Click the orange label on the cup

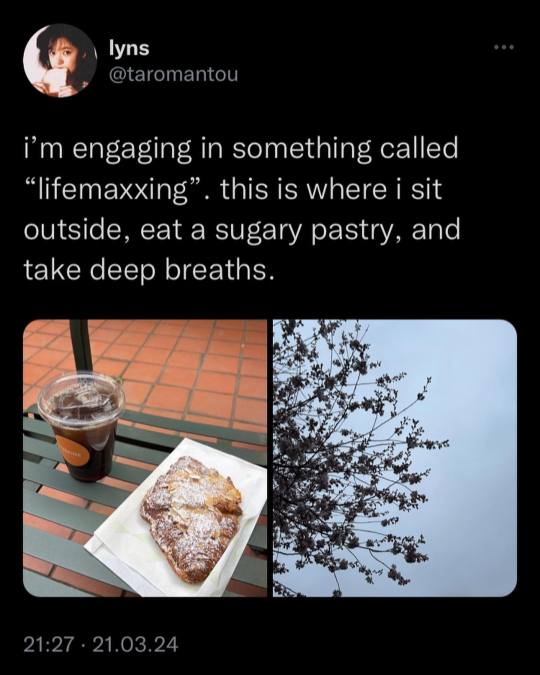[x=72, y=451]
